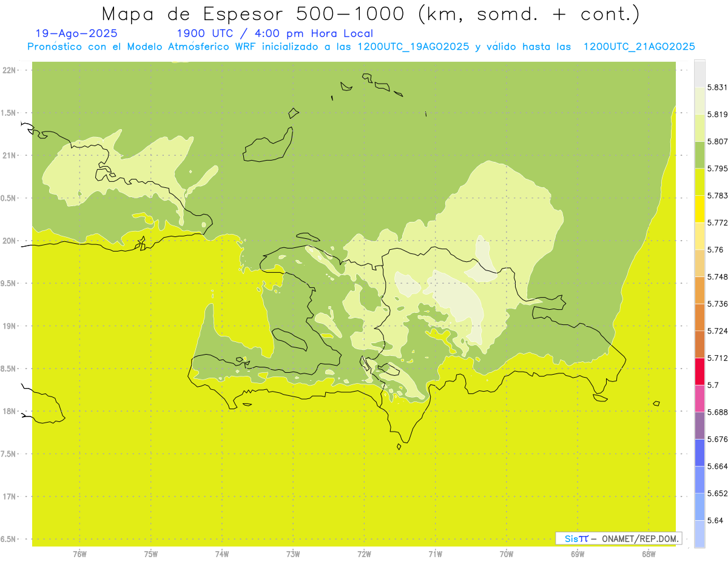Click the '76W' longitude label
728x562 pixels.
click(x=79, y=554)
